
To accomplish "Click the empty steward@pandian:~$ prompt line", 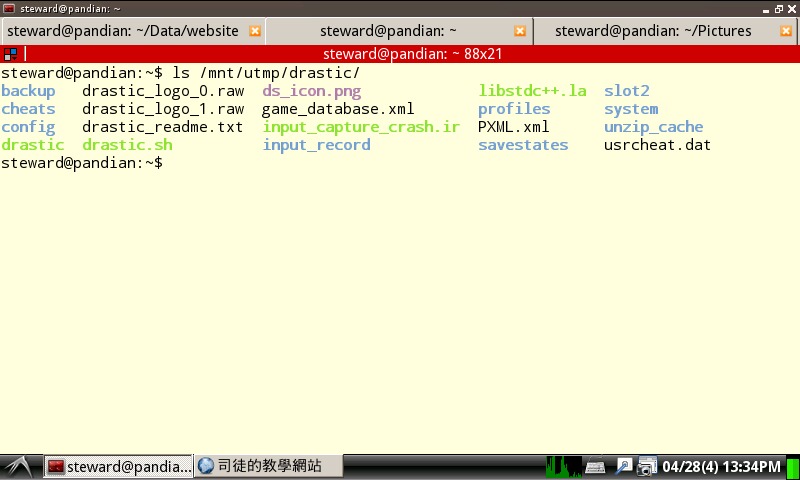I will (82, 163).
